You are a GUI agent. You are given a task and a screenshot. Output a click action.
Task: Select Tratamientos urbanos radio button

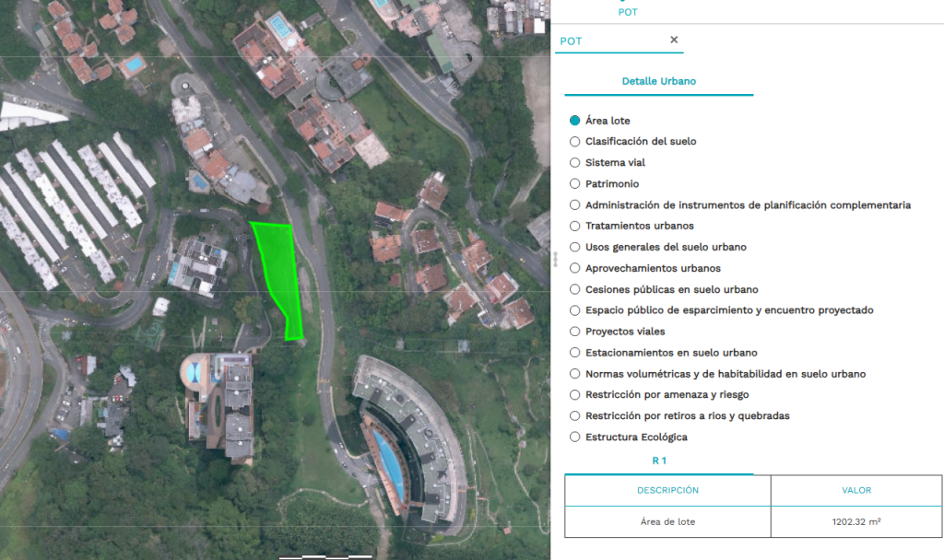tap(575, 226)
